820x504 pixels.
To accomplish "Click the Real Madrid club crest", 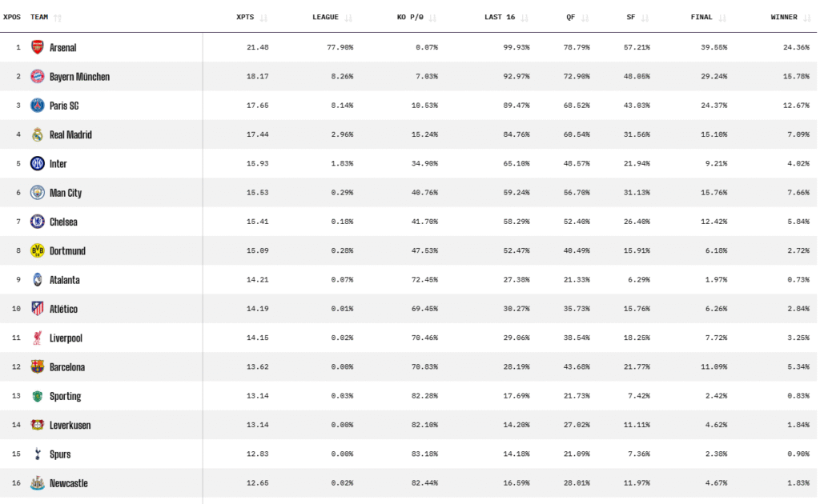I will point(37,134).
